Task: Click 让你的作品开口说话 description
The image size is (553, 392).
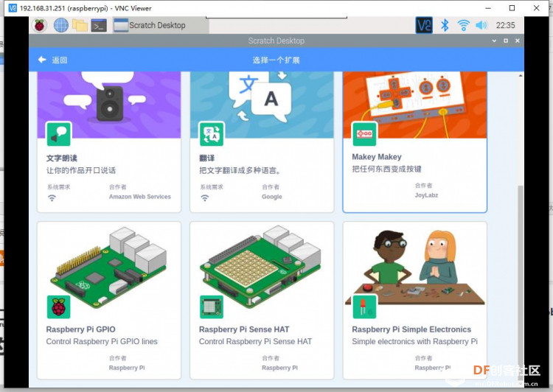Action: pos(81,171)
